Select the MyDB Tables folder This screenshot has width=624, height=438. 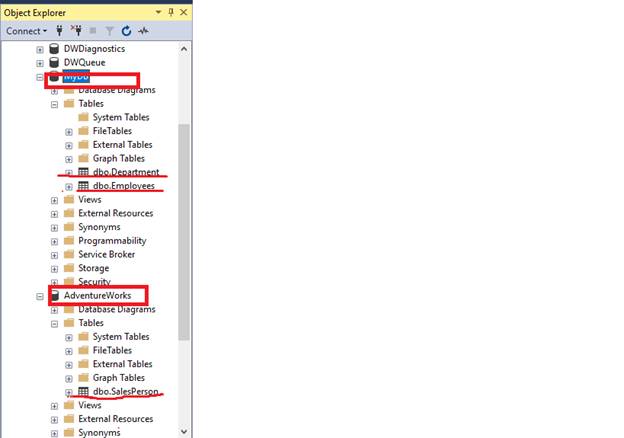point(91,104)
